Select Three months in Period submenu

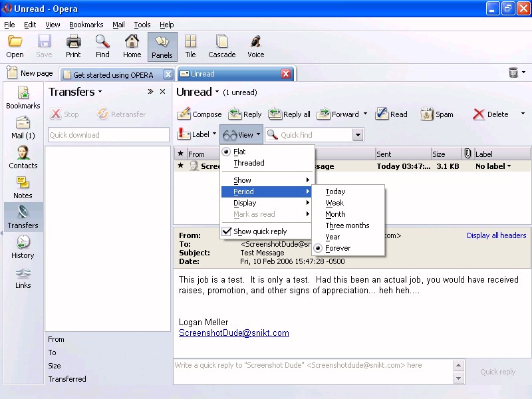(x=347, y=225)
